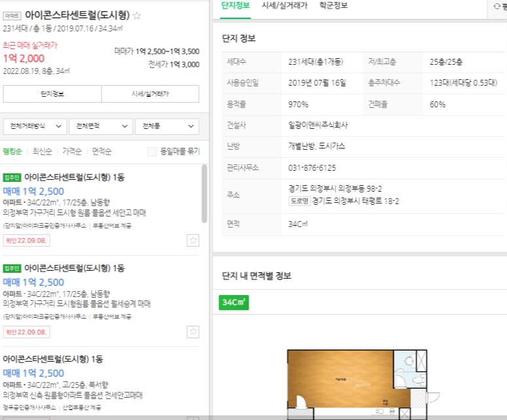
Task: Click the builder name 일광이앤씨주식회사
Action: pyautogui.click(x=318, y=125)
